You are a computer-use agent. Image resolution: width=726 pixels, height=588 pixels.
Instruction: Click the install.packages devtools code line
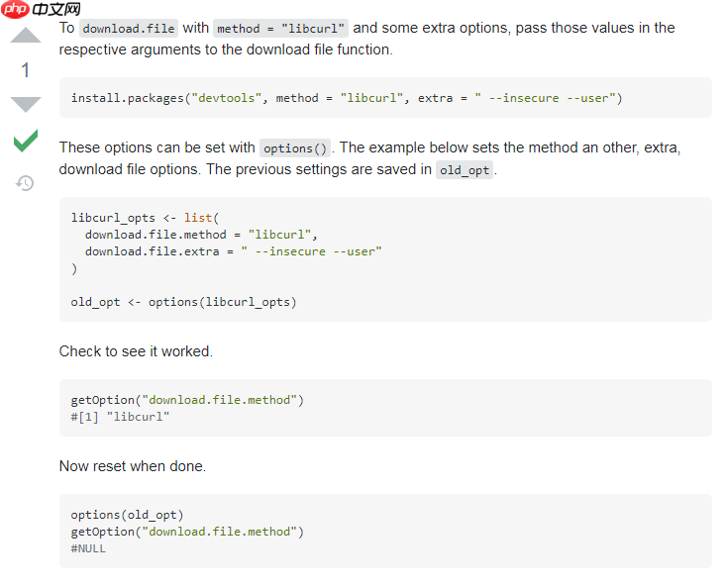pyautogui.click(x=347, y=98)
